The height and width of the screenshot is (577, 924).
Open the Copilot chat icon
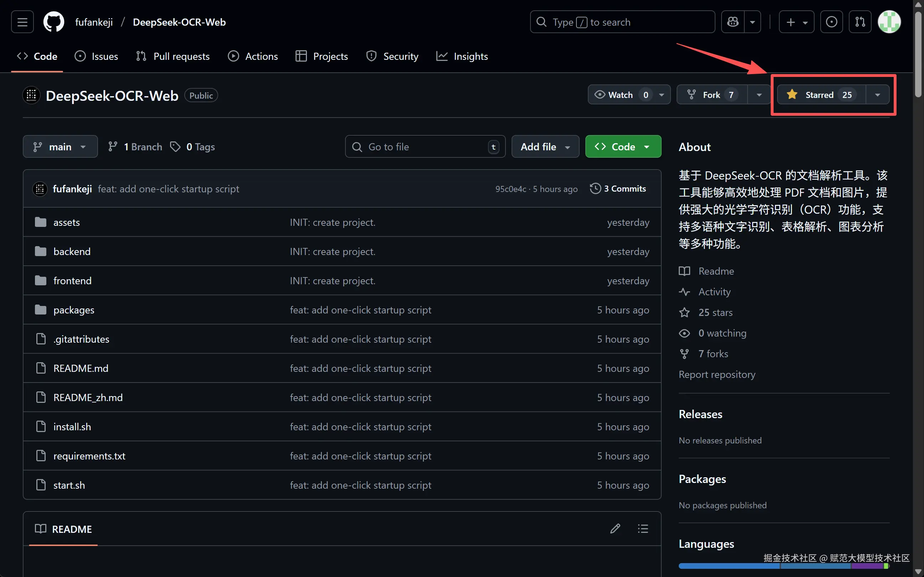pos(732,22)
